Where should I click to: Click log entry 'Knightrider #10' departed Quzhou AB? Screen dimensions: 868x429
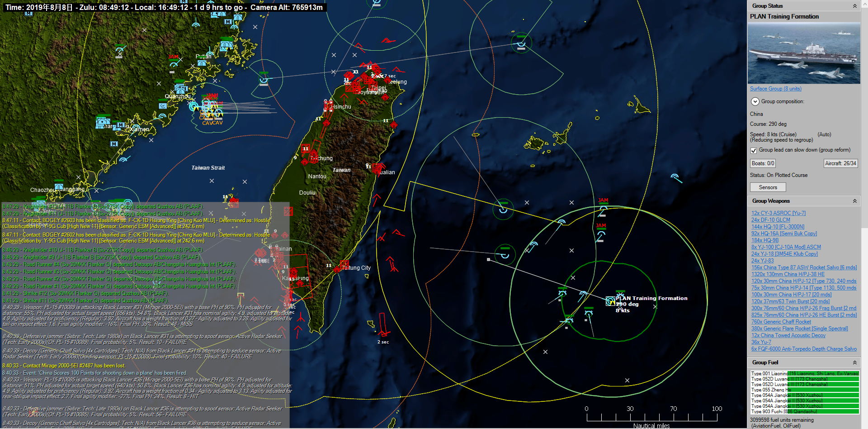click(103, 250)
